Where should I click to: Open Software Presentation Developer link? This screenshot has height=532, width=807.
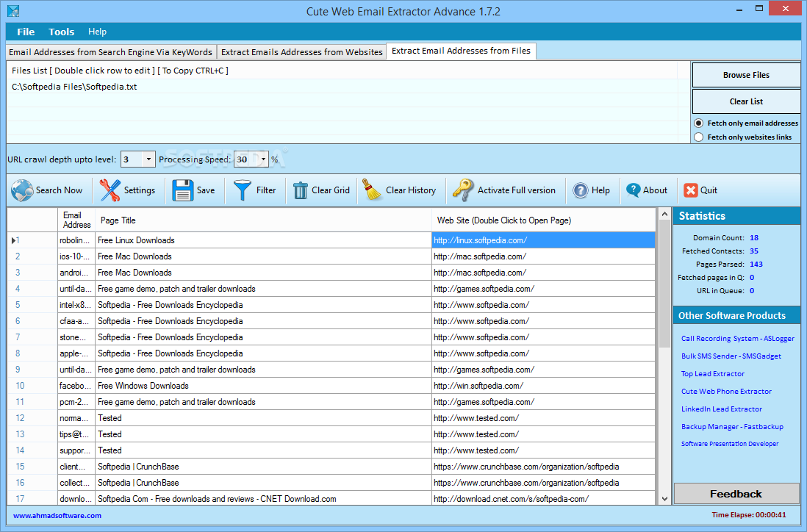[729, 444]
